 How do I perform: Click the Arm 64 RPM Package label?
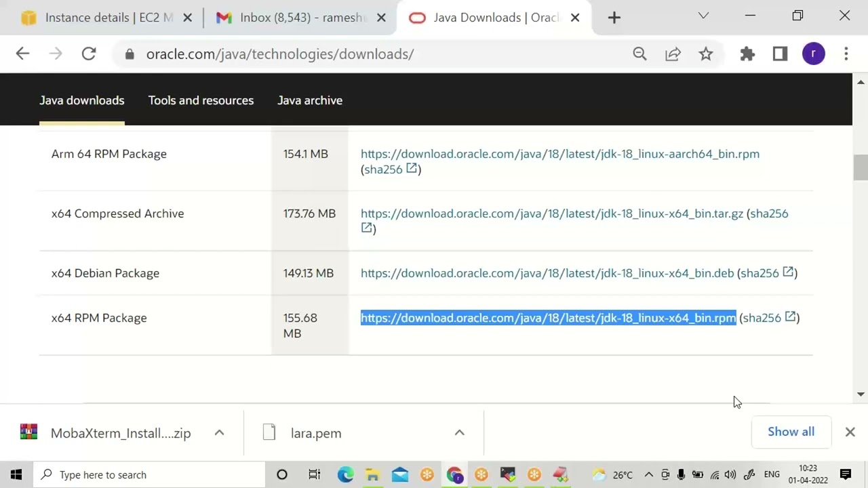pyautogui.click(x=109, y=154)
